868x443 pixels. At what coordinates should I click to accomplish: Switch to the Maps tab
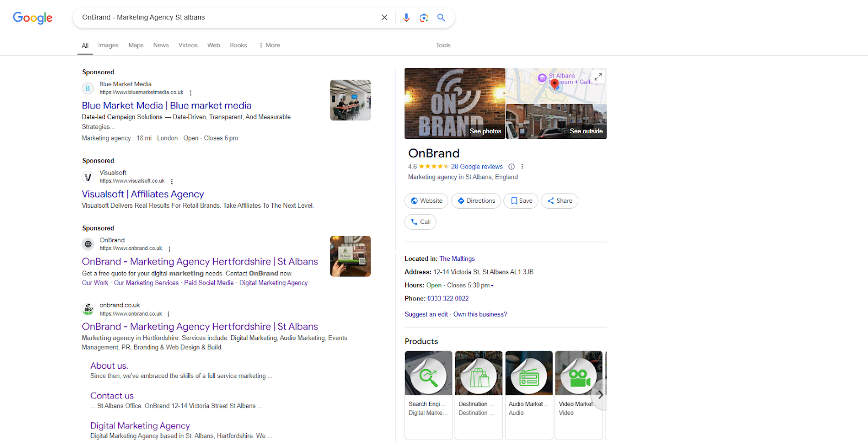(x=136, y=45)
